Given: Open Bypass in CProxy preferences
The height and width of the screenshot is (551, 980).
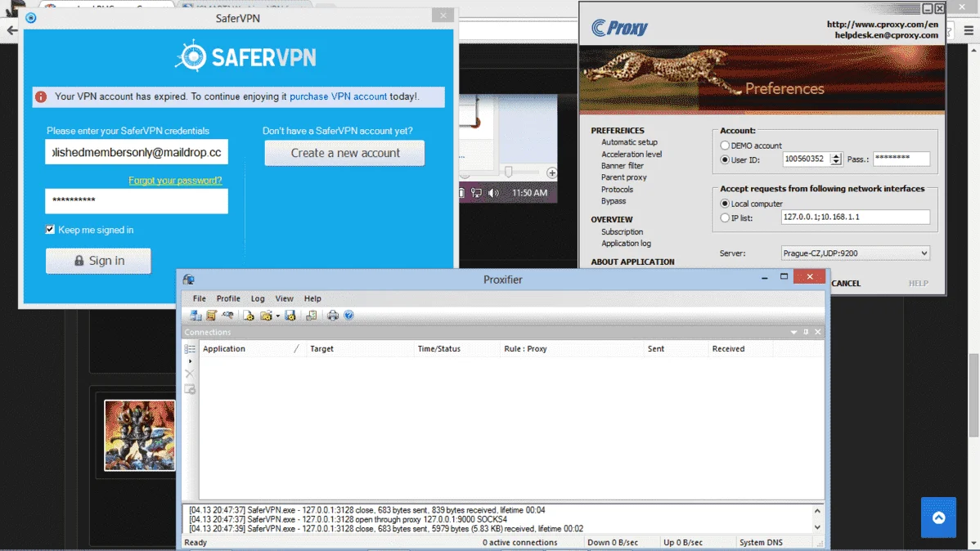Looking at the screenshot, I should click(x=614, y=201).
